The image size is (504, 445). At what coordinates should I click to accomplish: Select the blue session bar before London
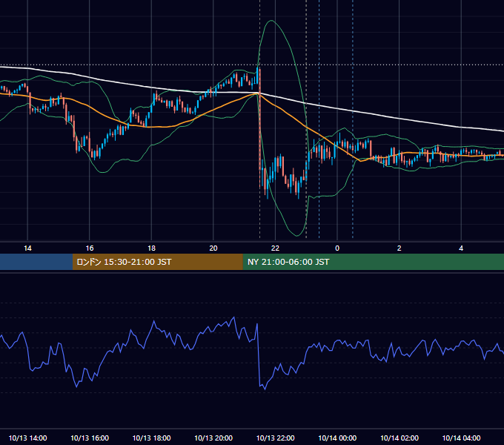point(36,262)
